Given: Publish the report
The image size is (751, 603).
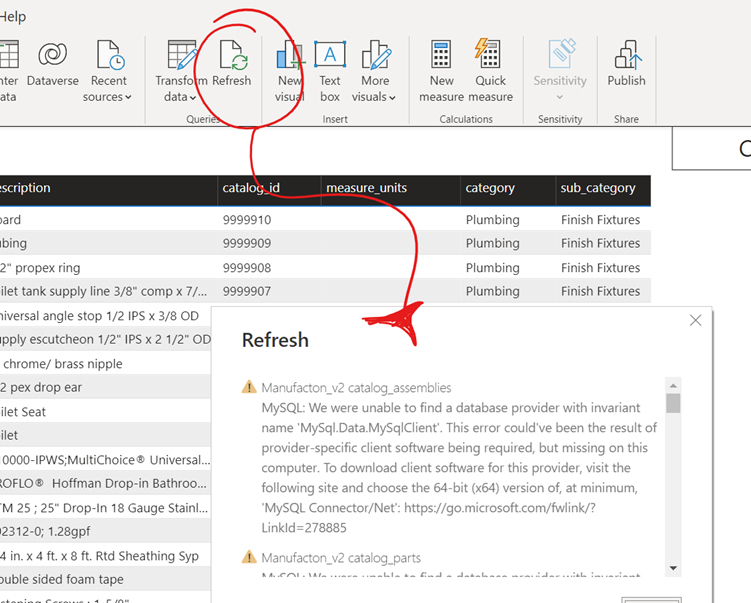Looking at the screenshot, I should [626, 65].
